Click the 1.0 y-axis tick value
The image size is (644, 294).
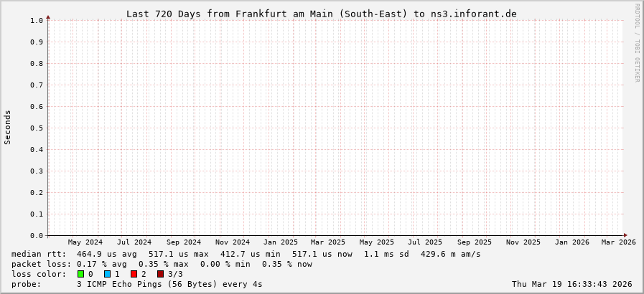tap(37, 20)
